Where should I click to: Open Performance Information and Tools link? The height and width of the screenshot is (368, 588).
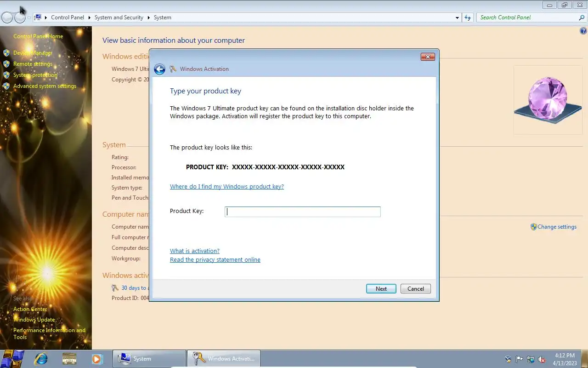(x=49, y=333)
